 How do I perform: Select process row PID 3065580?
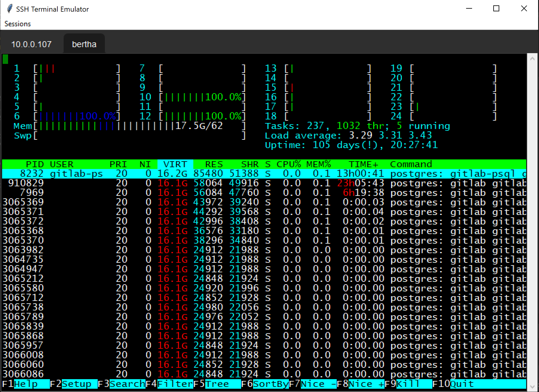click(x=264, y=288)
